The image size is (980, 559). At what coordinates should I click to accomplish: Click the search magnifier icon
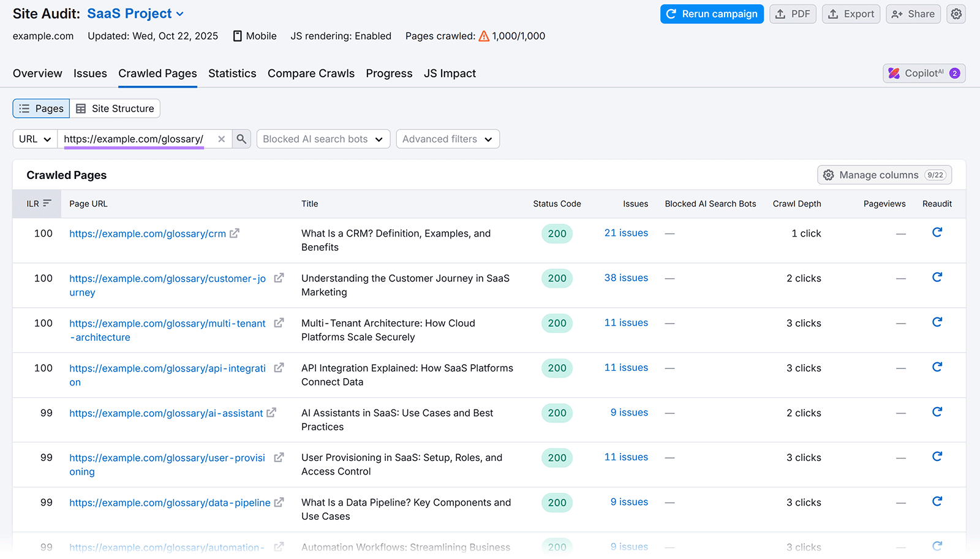pyautogui.click(x=241, y=139)
